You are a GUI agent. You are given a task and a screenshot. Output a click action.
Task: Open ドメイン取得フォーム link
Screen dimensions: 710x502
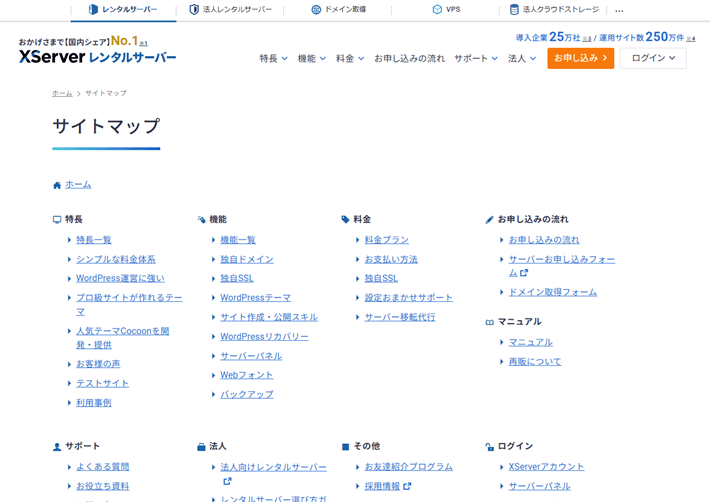coord(553,292)
